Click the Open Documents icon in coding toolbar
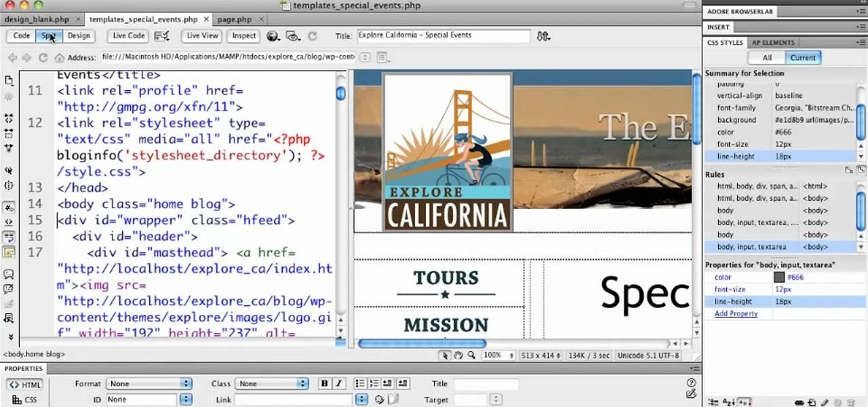This screenshot has width=868, height=407. 9,81
